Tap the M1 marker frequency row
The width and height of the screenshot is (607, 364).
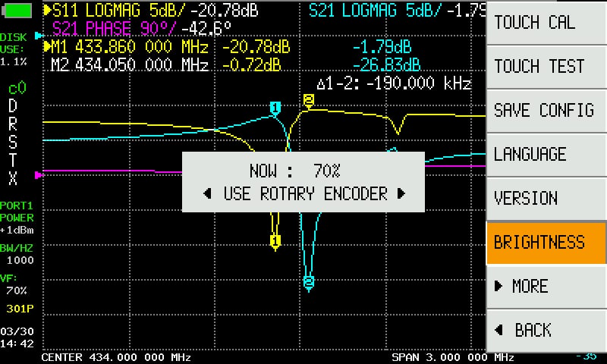[129, 48]
